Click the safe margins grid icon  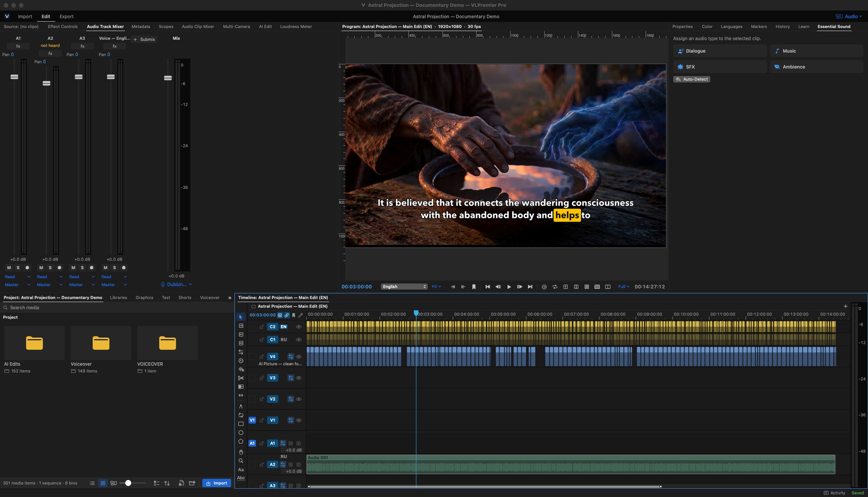tap(587, 287)
